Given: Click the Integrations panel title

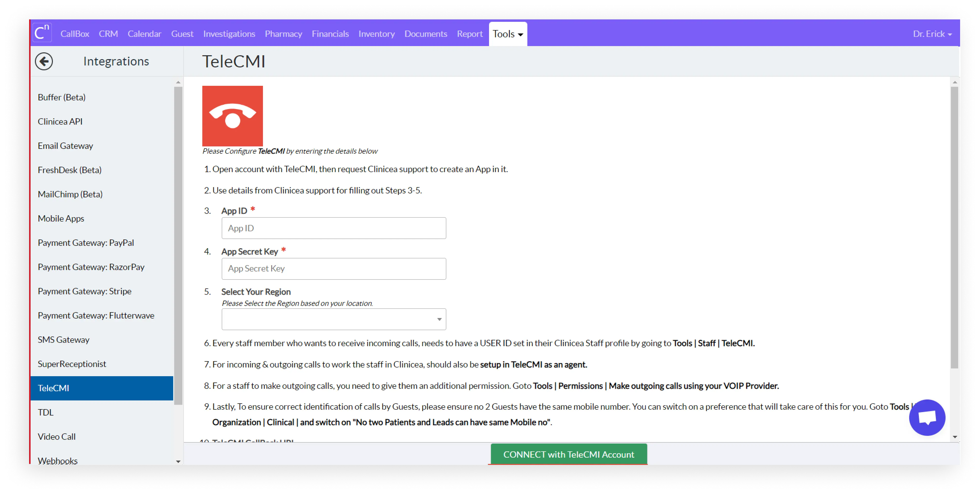Looking at the screenshot, I should coord(116,61).
